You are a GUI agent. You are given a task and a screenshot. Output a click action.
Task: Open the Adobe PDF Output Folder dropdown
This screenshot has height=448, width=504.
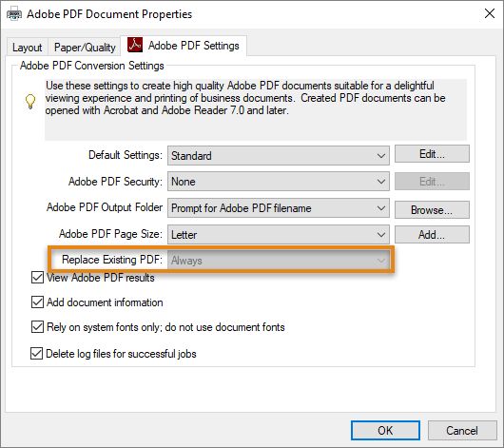pos(279,208)
